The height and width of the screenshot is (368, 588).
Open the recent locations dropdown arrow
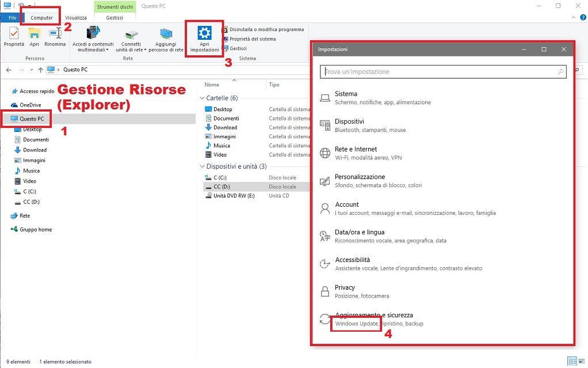tap(32, 70)
